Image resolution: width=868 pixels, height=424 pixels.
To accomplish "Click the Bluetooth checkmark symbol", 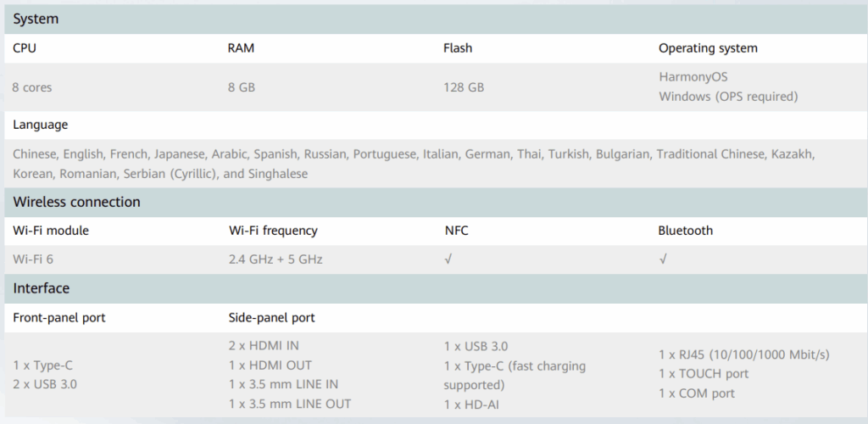I will pos(663,259).
